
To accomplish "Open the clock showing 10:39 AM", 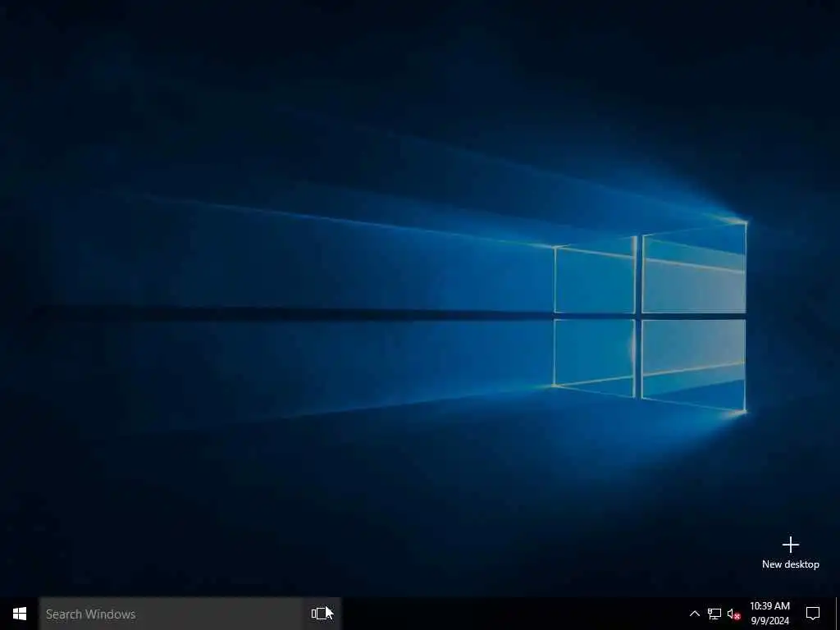I will [769, 614].
